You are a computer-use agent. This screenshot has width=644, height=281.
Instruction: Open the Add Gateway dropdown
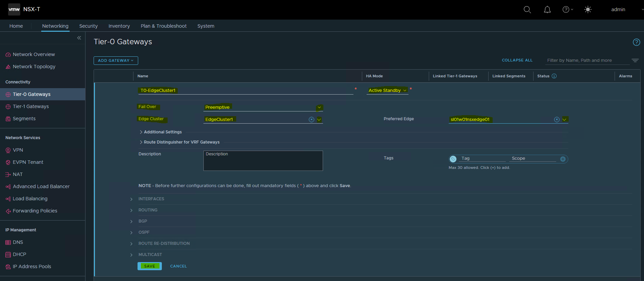click(116, 60)
